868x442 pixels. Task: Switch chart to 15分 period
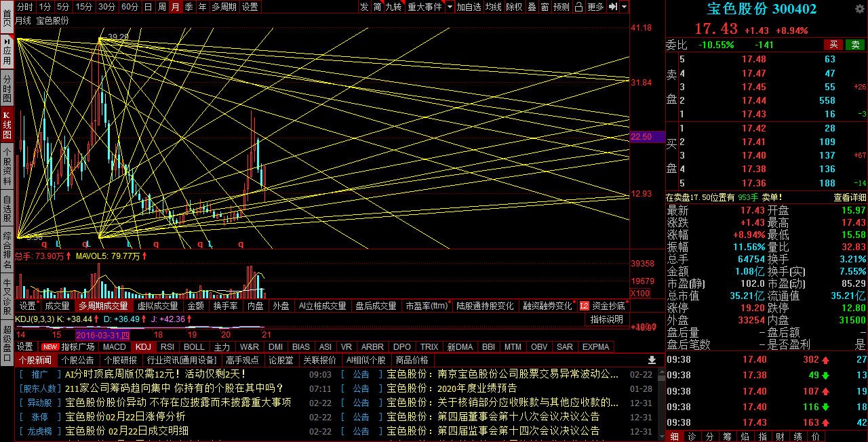coord(83,7)
